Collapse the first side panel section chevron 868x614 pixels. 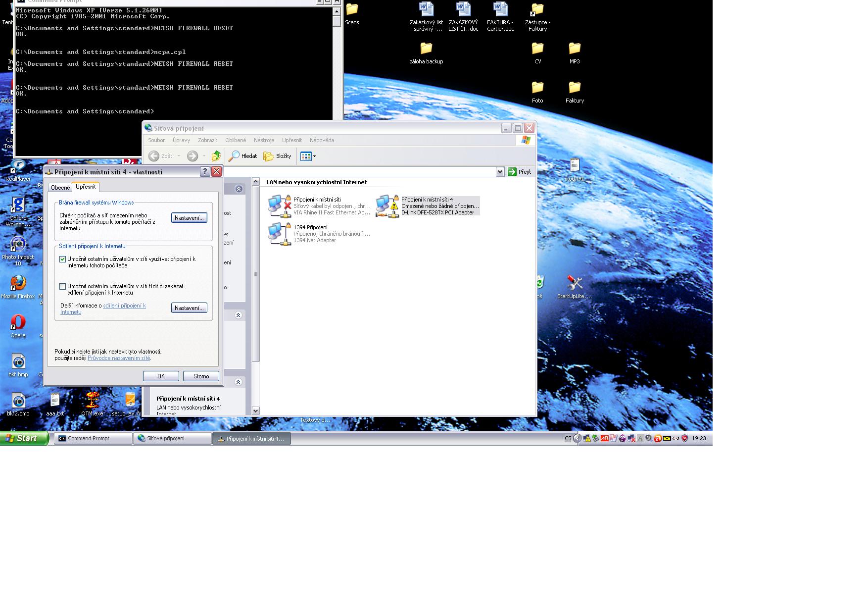pos(239,189)
